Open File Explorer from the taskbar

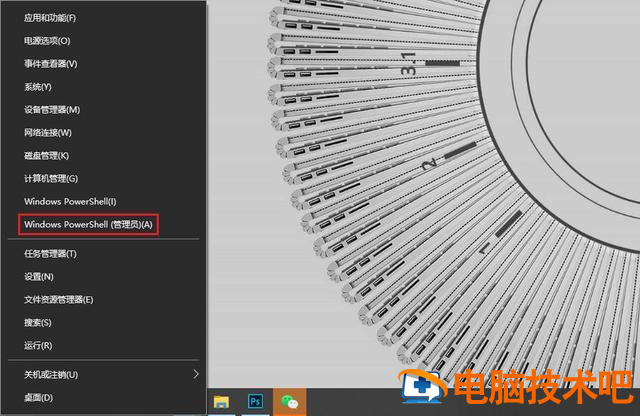221,402
